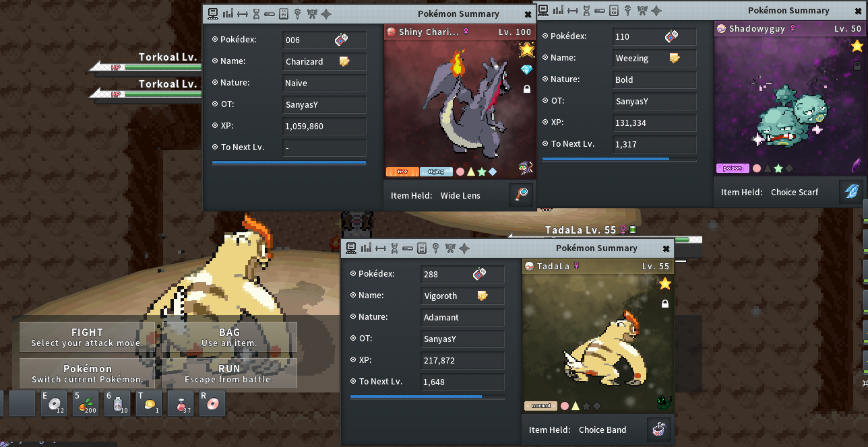The image size is (868, 447).
Task: Toggle the lock icon on TadaLa's portrait
Action: pos(665,304)
